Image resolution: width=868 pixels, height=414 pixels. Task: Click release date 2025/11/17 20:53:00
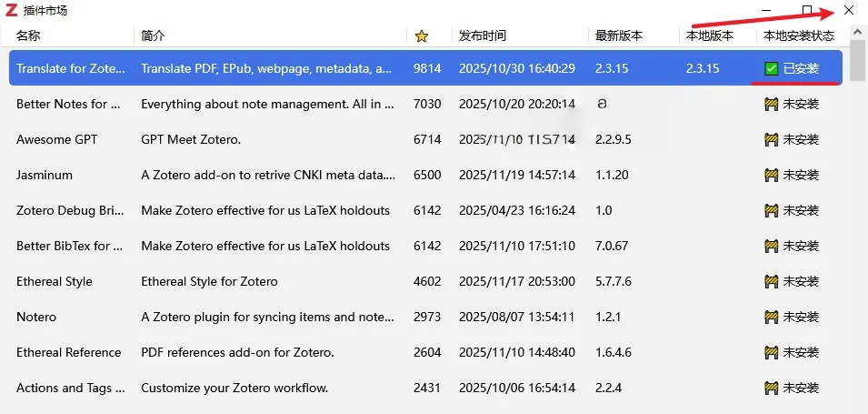tap(517, 281)
